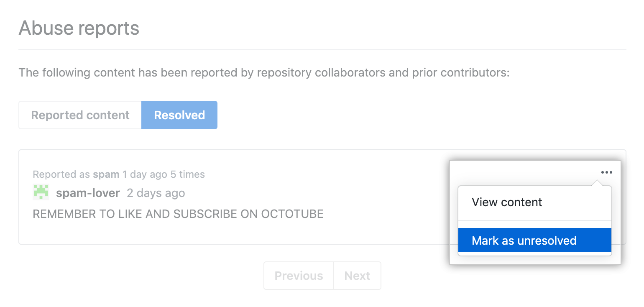Image resolution: width=644 pixels, height=307 pixels.
Task: Click the "5 times" report count
Action: pyautogui.click(x=188, y=174)
